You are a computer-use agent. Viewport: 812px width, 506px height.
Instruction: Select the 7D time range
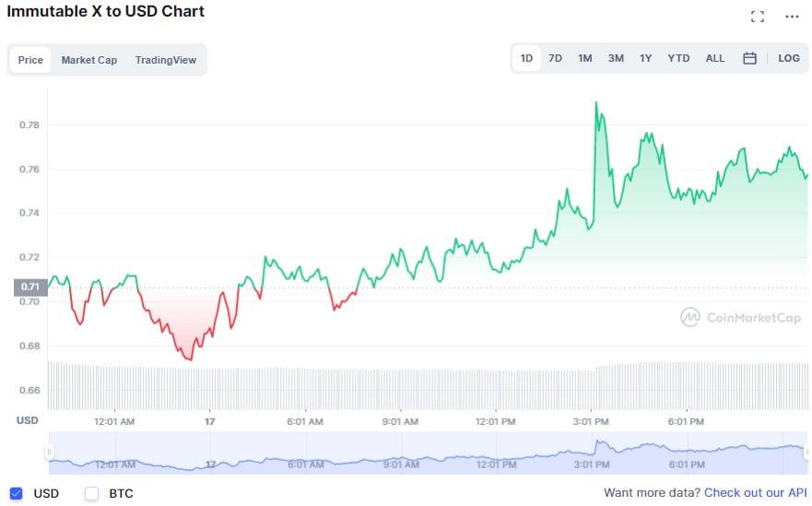(x=555, y=58)
